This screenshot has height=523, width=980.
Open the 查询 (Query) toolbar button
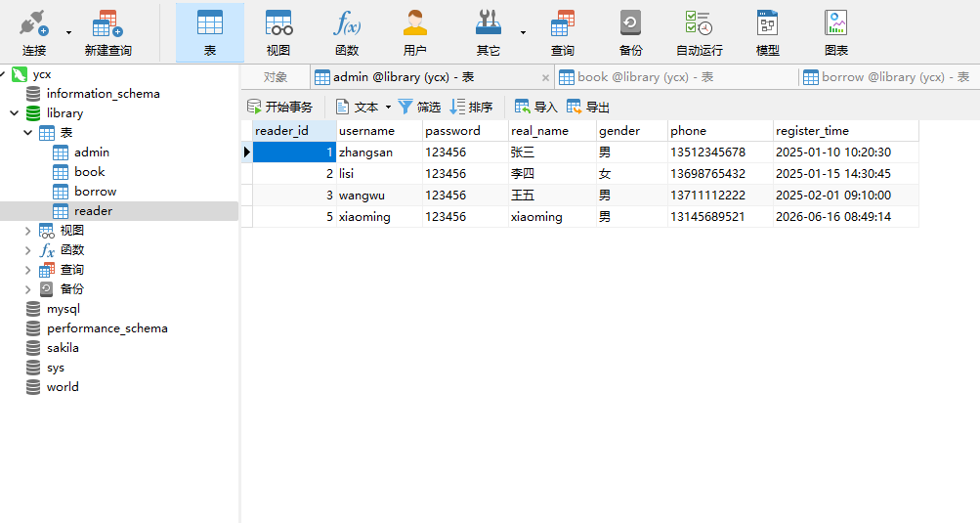point(563,32)
